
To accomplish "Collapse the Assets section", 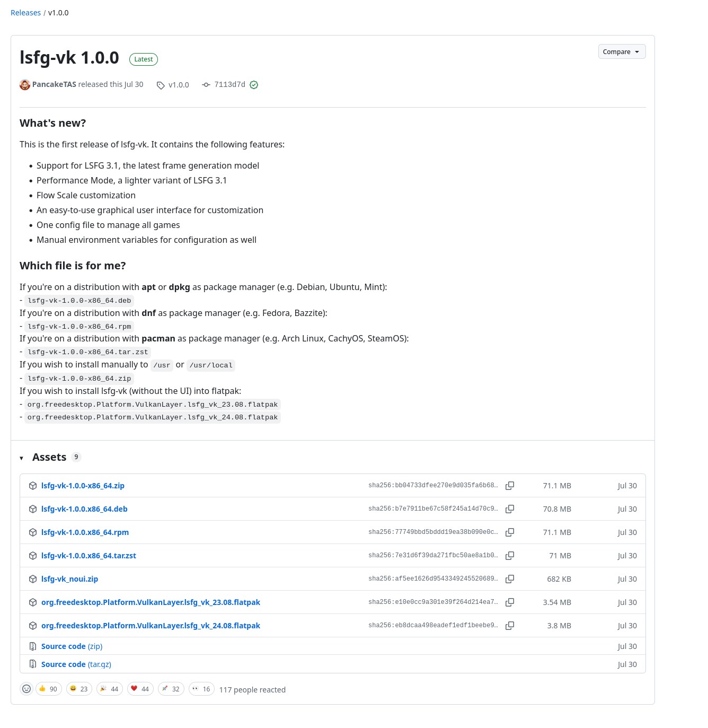I will click(x=21, y=458).
